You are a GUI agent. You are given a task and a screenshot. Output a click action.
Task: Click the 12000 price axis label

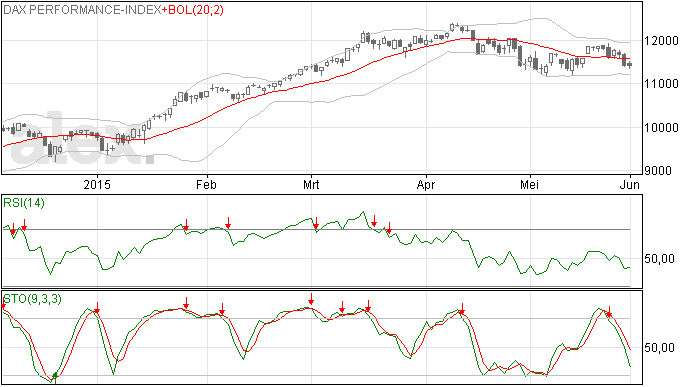coord(661,41)
